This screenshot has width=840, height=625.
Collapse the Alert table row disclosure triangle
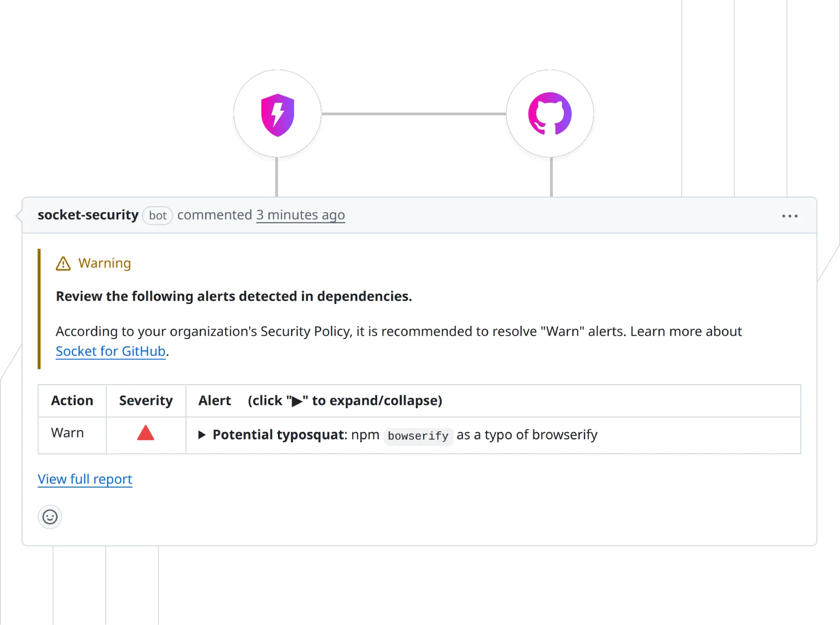point(201,435)
